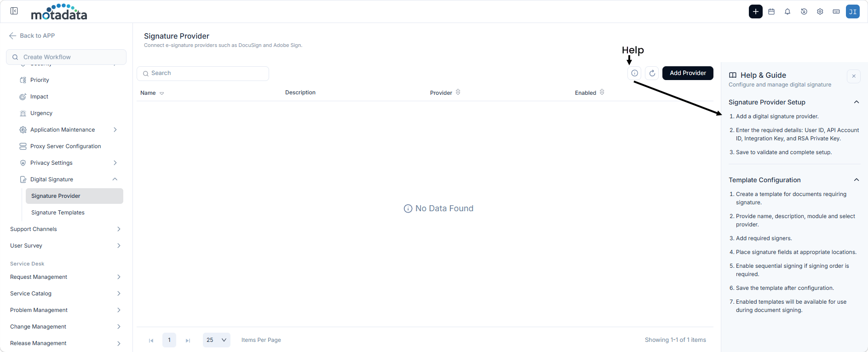The height and width of the screenshot is (352, 868).
Task: Click the Impact sidebar icon
Action: point(23,97)
